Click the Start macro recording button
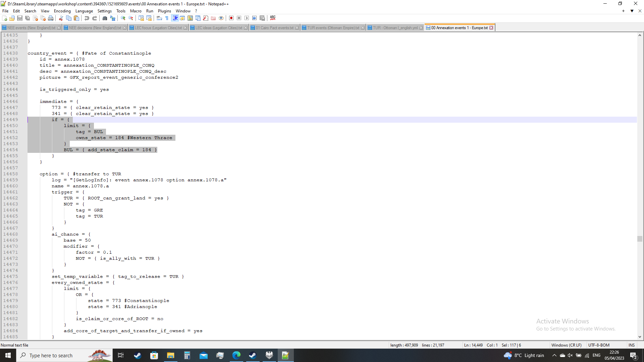 pyautogui.click(x=231, y=18)
